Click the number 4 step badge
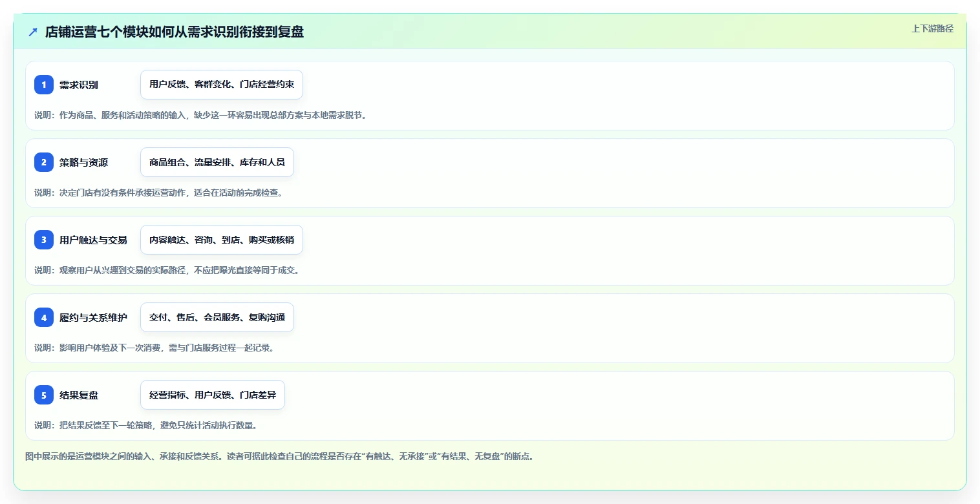The width and height of the screenshot is (980, 504). tap(44, 317)
